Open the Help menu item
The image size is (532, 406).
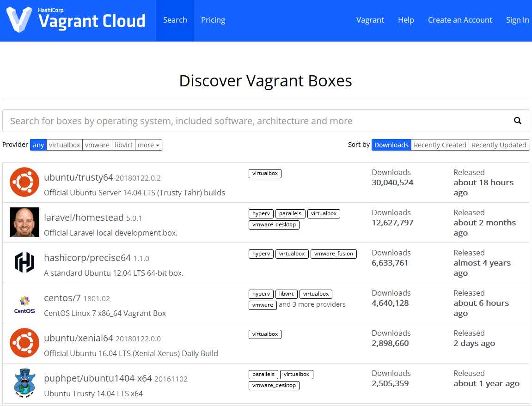[x=406, y=20]
